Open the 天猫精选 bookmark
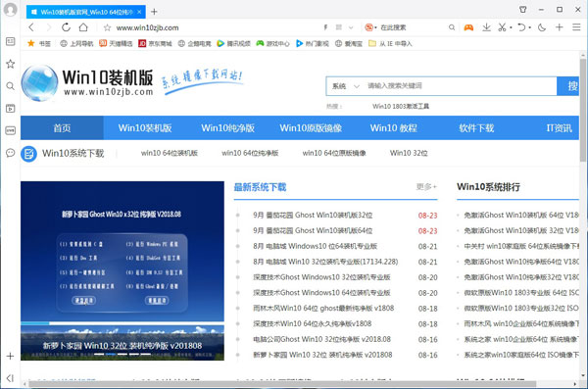Viewport: 588px width, 389px height. click(x=116, y=43)
